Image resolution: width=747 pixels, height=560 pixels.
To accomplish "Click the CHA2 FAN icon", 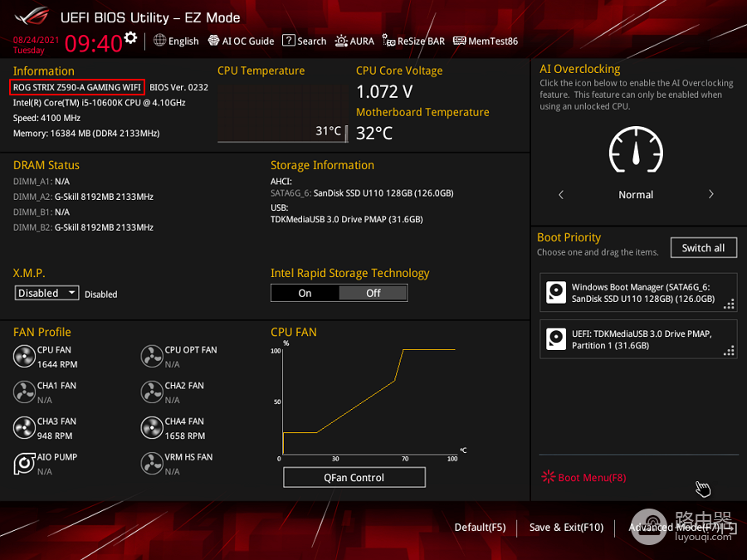I will (152, 392).
